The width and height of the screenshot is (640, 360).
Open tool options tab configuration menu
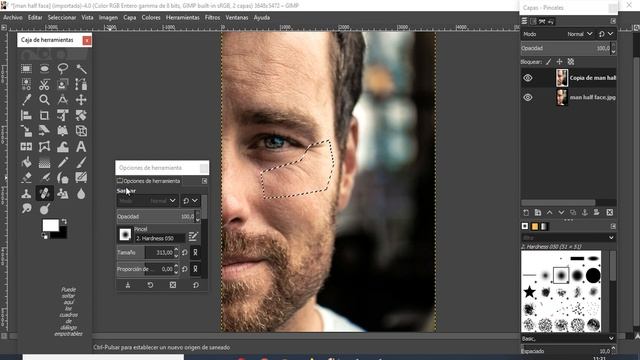(x=204, y=181)
